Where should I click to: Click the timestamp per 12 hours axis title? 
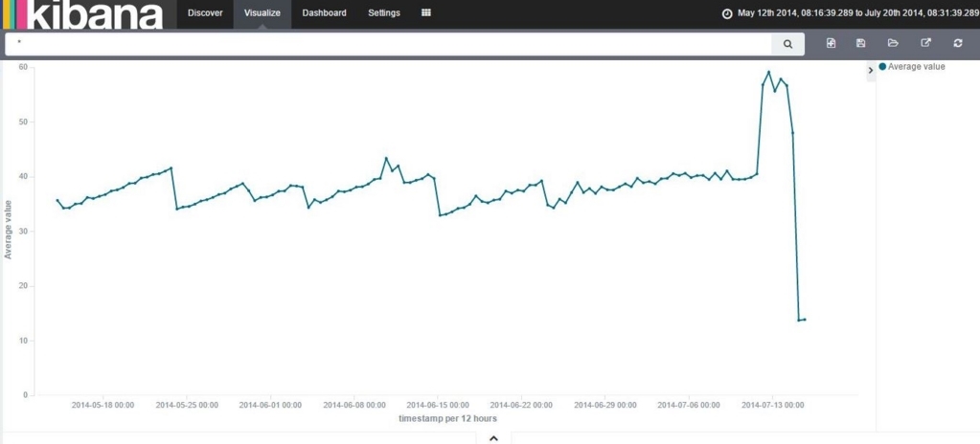pyautogui.click(x=447, y=418)
